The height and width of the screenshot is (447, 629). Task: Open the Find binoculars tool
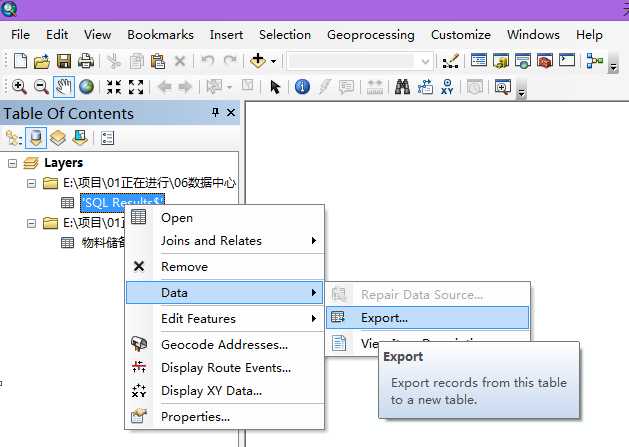[403, 87]
